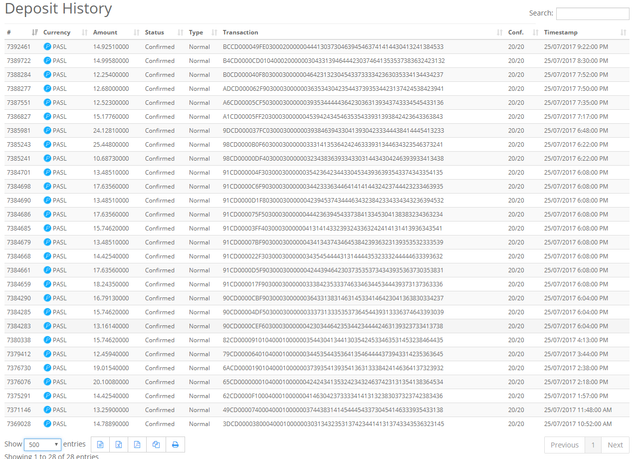Select deposit ID 7384668
Image resolution: width=640 pixels, height=459 pixels.
[x=19, y=256]
